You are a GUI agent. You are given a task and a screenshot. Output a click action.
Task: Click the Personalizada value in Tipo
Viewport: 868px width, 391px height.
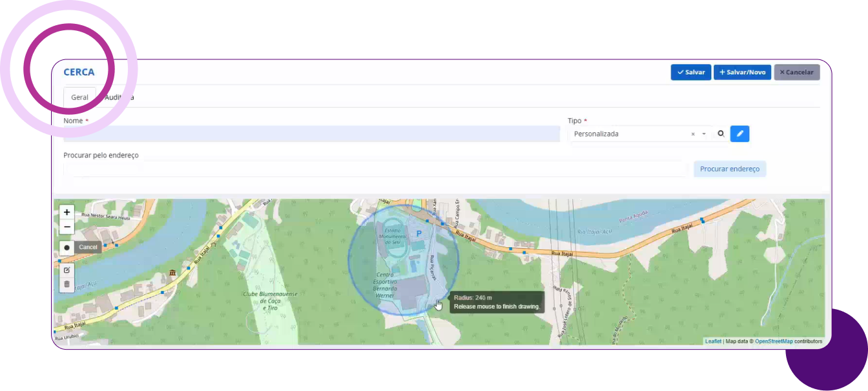click(x=596, y=134)
